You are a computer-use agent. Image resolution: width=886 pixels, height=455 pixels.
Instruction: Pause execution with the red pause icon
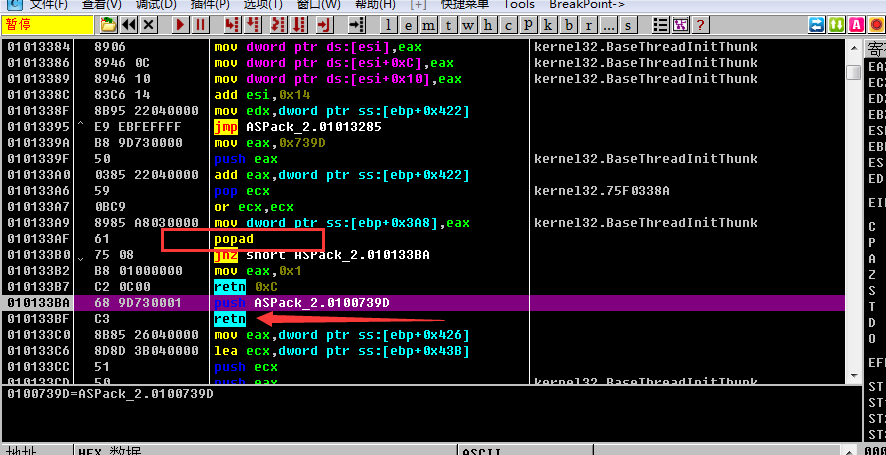[201, 24]
